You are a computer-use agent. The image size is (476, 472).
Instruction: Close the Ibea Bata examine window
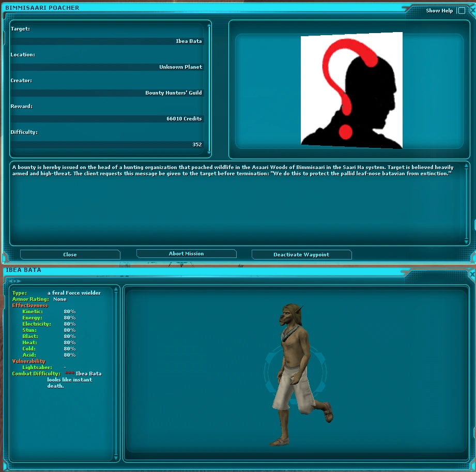(472, 274)
